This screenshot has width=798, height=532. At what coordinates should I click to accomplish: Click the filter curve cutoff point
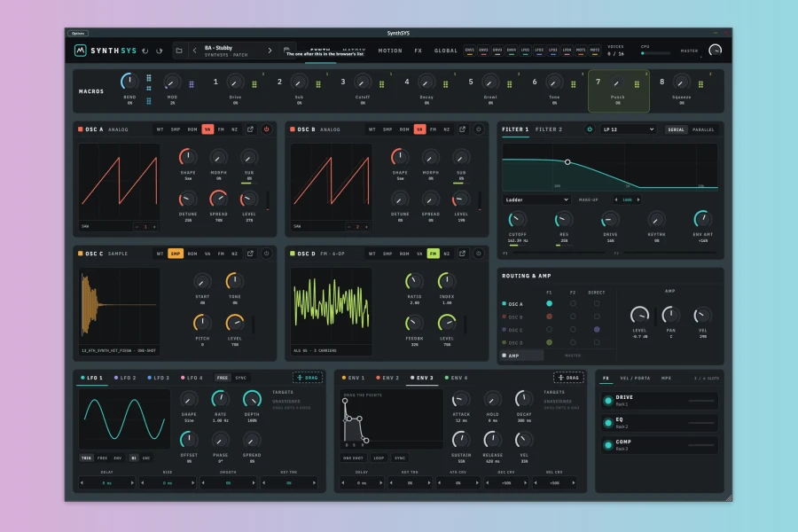pos(567,162)
